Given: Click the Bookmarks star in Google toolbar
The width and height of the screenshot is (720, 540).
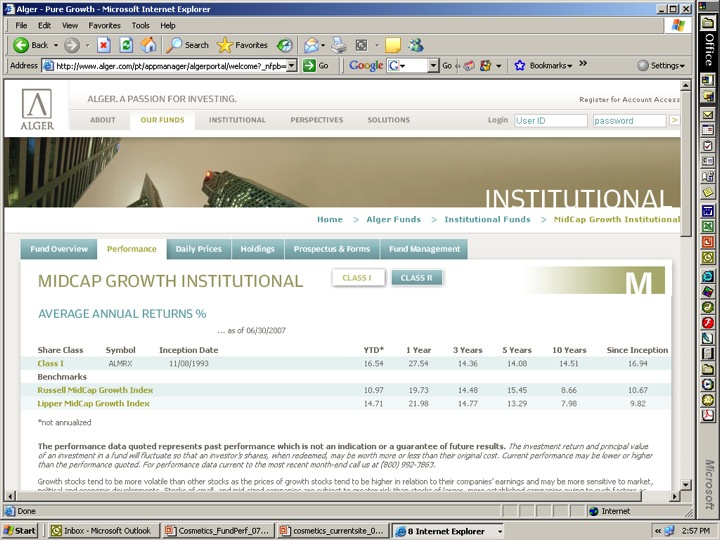Looking at the screenshot, I should [519, 66].
